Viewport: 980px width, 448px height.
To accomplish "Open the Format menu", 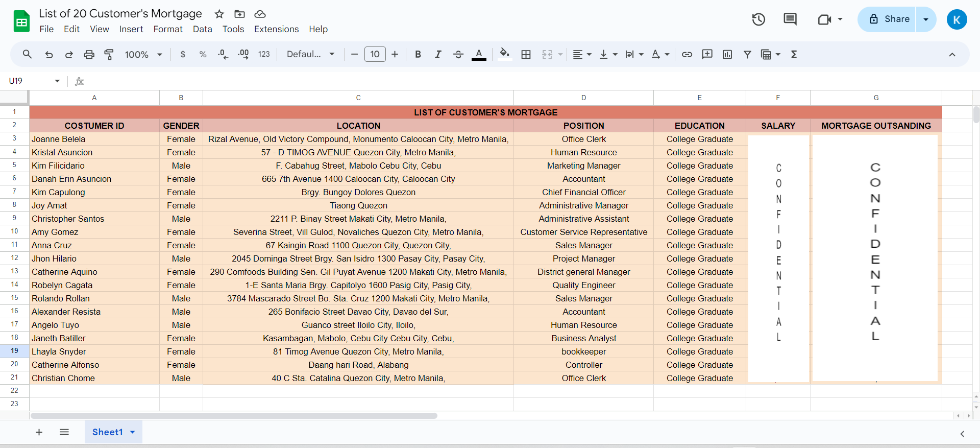I will (168, 29).
